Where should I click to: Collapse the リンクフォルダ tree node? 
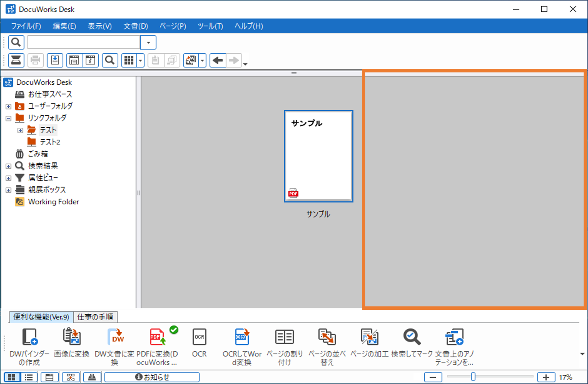coord(8,119)
